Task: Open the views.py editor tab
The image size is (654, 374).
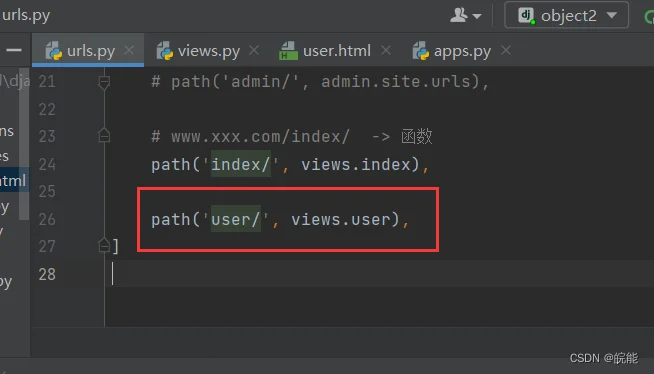Action: tap(208, 51)
